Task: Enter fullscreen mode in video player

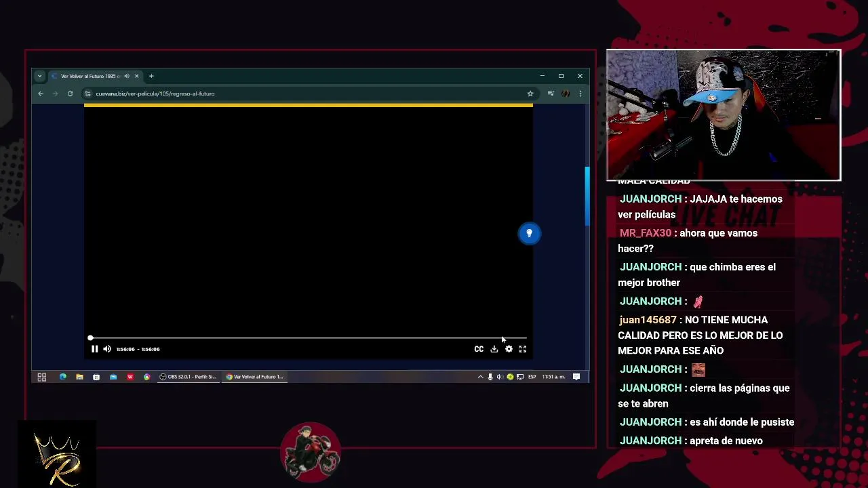Action: tap(523, 349)
